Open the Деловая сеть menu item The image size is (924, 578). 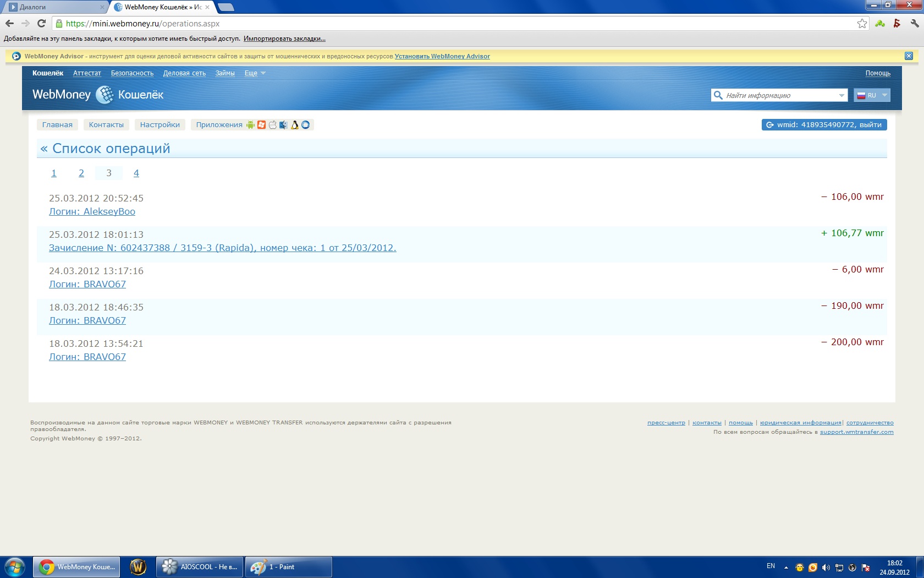[x=184, y=73]
